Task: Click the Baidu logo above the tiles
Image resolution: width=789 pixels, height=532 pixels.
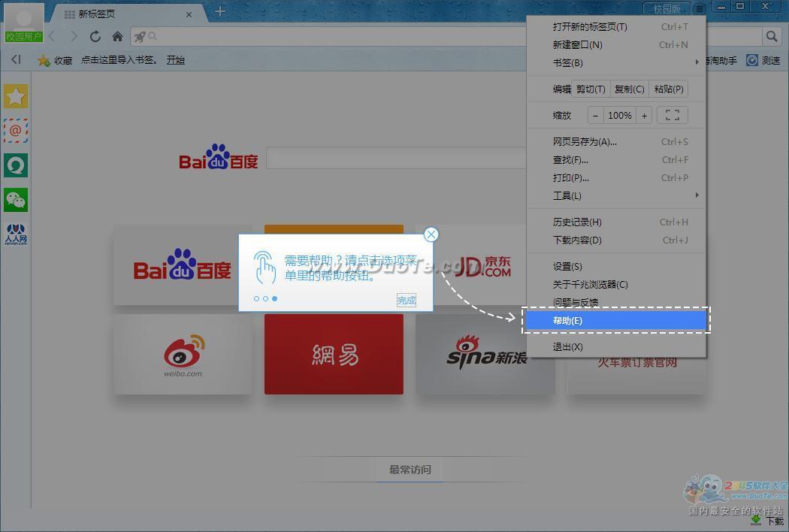Action: (218, 157)
